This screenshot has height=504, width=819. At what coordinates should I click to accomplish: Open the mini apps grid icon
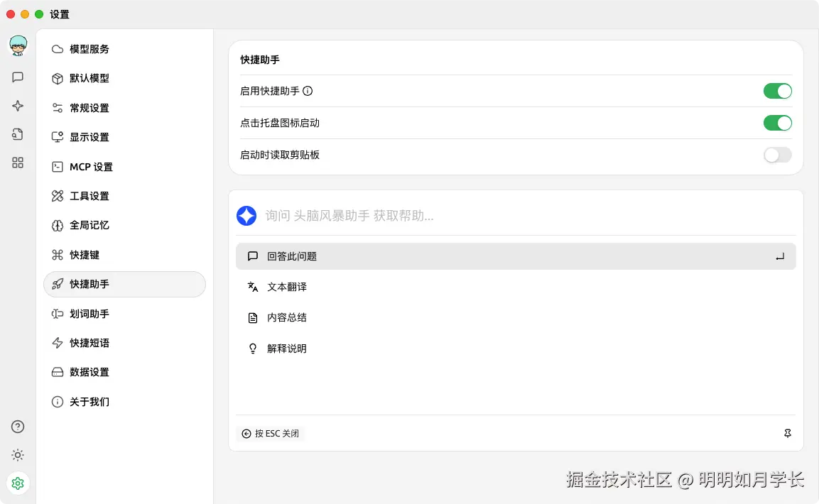click(x=18, y=163)
